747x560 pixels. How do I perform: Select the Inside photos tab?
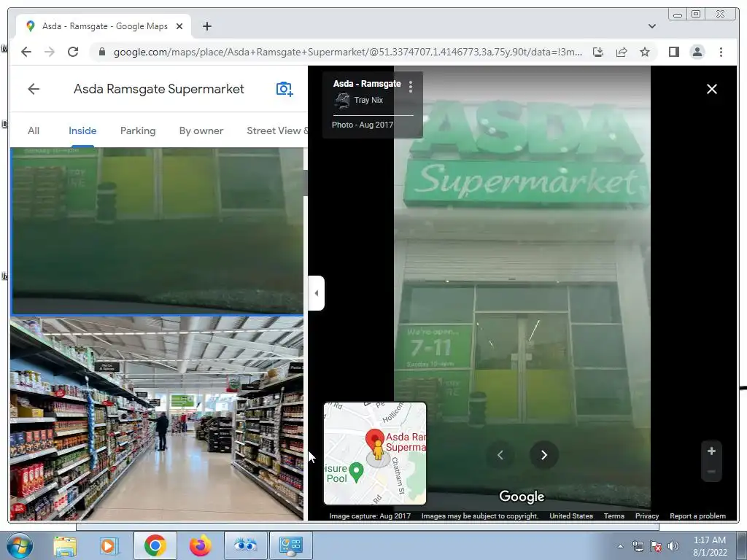pyautogui.click(x=82, y=131)
